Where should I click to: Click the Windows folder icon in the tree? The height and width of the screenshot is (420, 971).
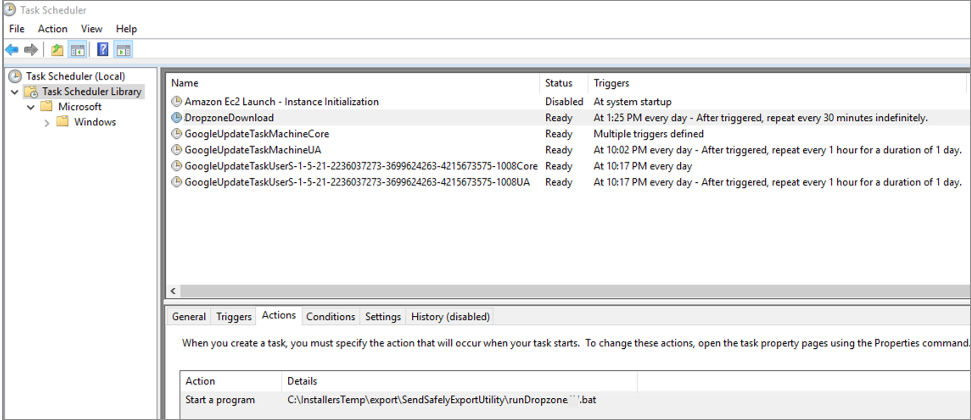[63, 122]
